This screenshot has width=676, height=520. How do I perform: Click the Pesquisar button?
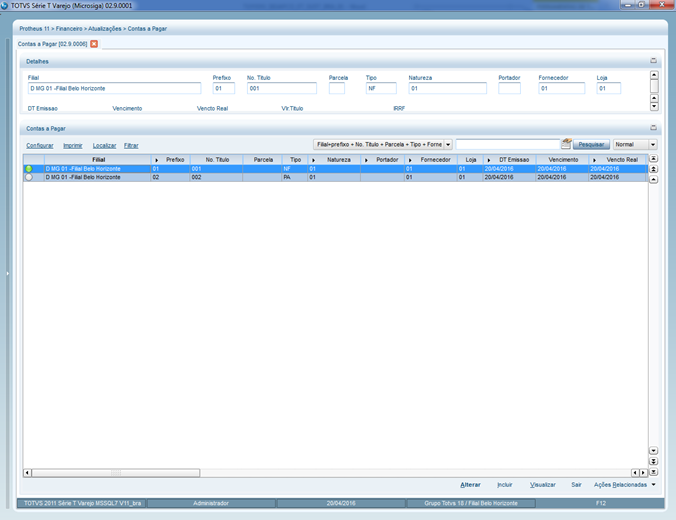pyautogui.click(x=591, y=144)
